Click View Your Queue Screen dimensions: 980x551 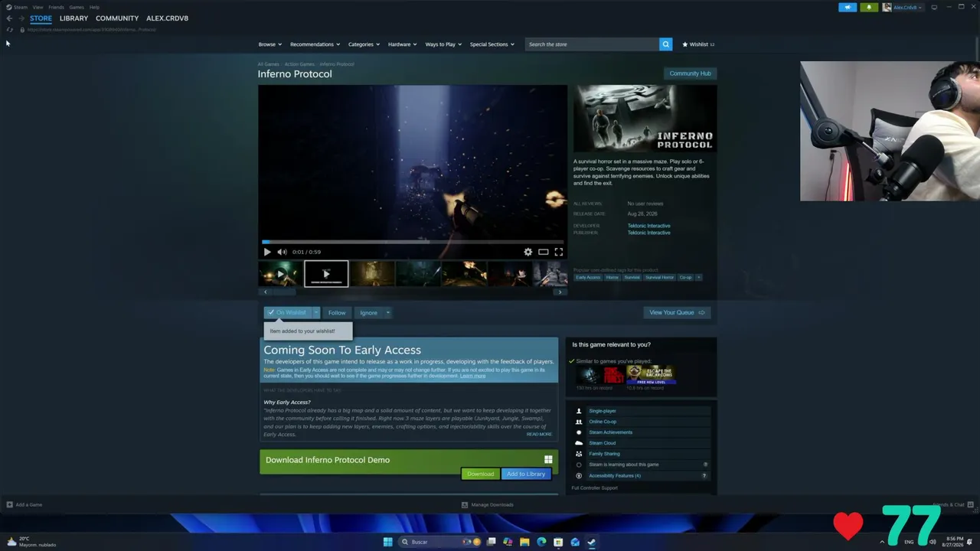point(677,312)
